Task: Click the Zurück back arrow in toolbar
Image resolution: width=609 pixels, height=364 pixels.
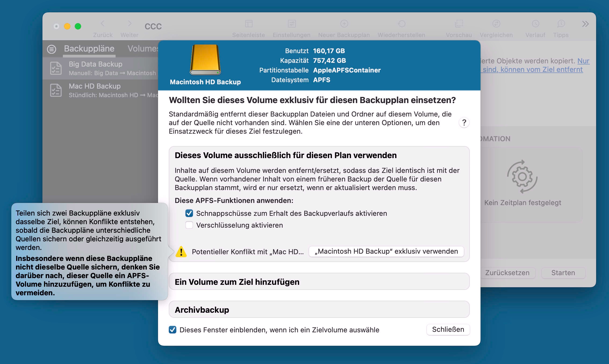Action: pyautogui.click(x=103, y=24)
